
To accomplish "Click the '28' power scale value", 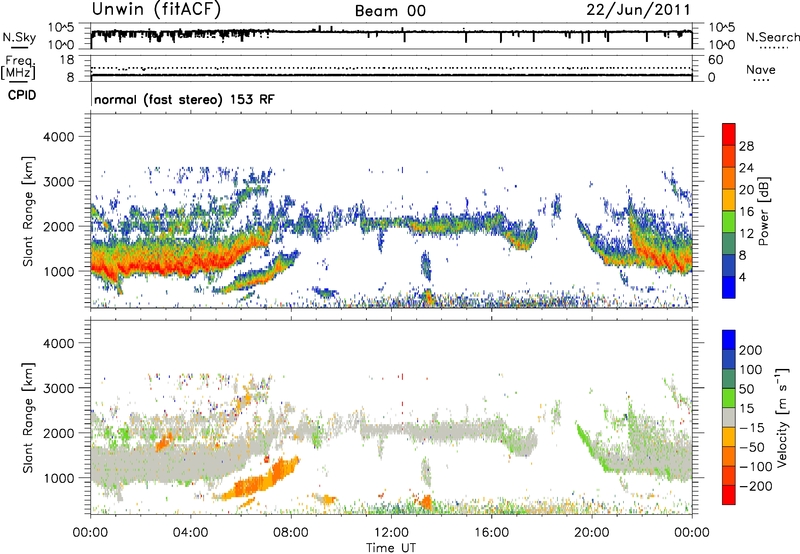I will (x=746, y=146).
